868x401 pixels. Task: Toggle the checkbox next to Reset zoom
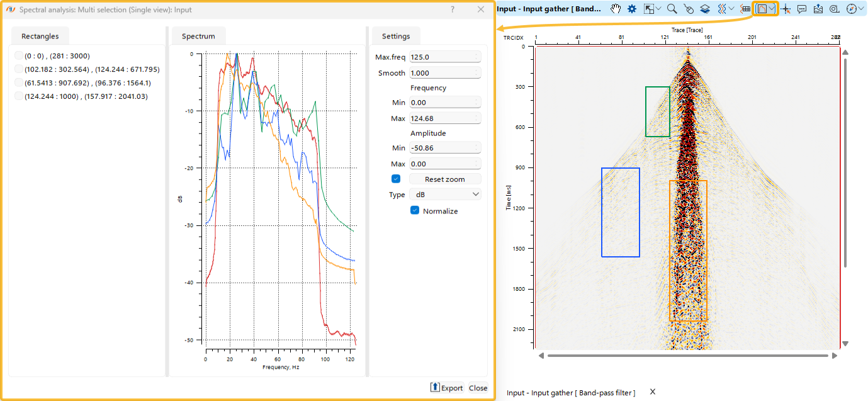pyautogui.click(x=395, y=178)
